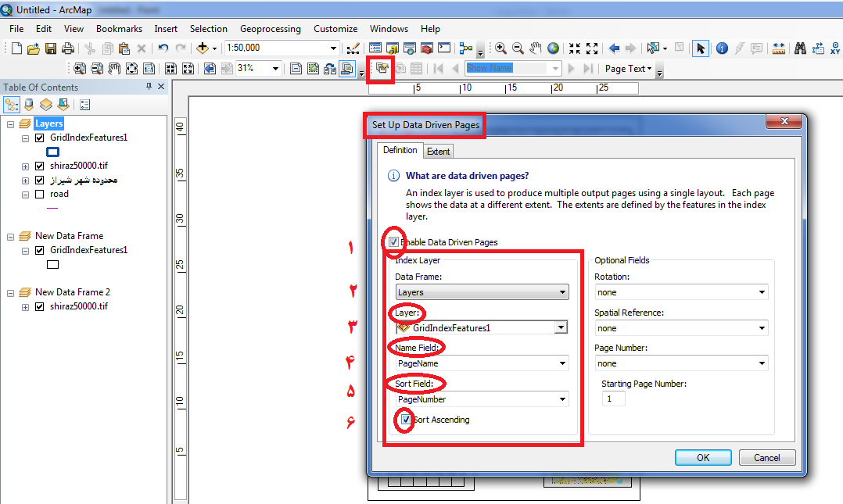The height and width of the screenshot is (504, 843).
Task: Open the File menu
Action: tap(16, 29)
